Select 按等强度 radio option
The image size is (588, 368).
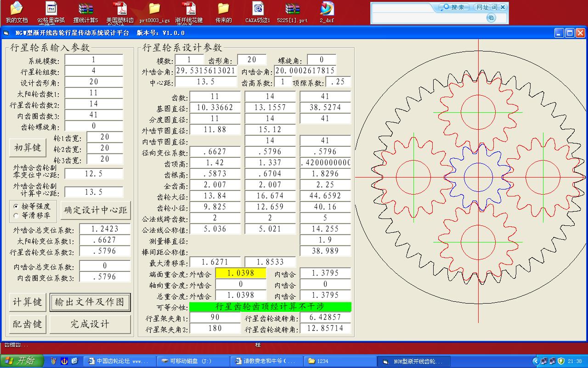[32, 206]
